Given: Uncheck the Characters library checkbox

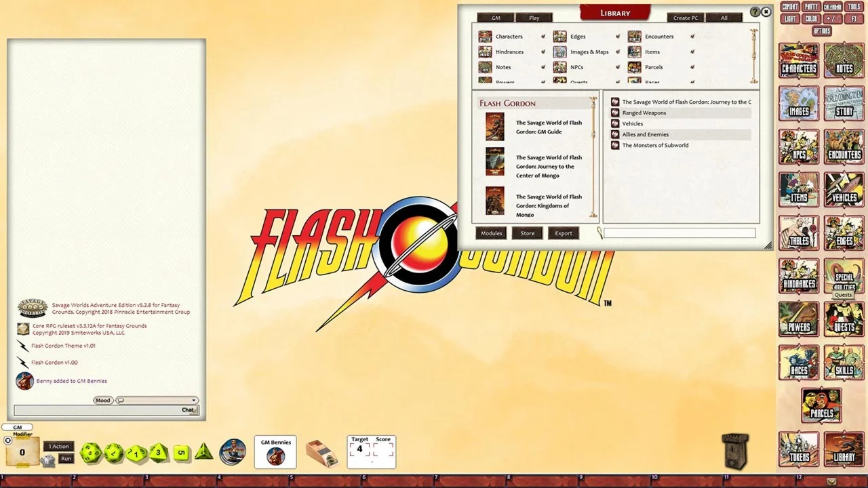Looking at the screenshot, I should (543, 37).
